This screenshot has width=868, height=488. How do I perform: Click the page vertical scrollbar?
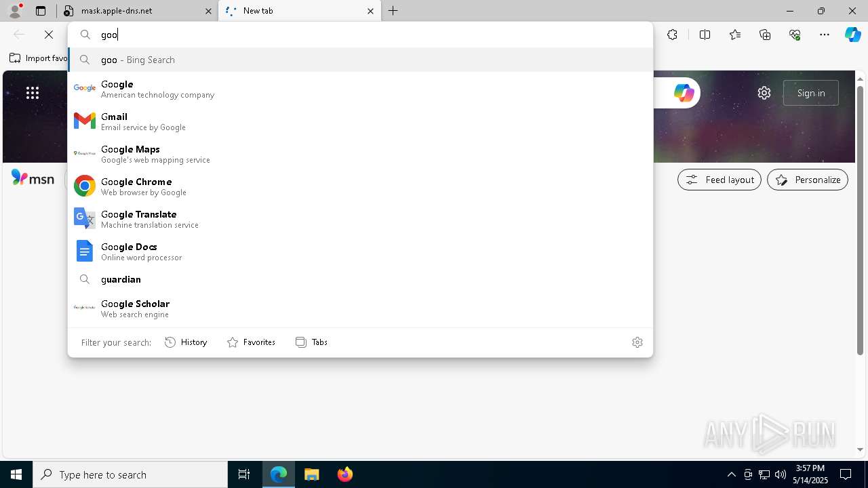coord(861,220)
